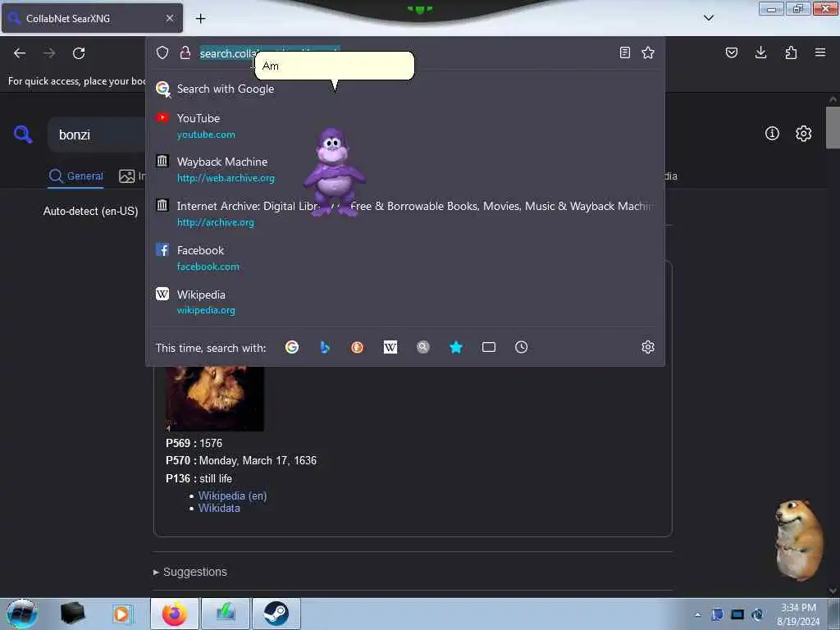This screenshot has width=840, height=630.
Task: Search this time with Bing icon
Action: coord(325,347)
